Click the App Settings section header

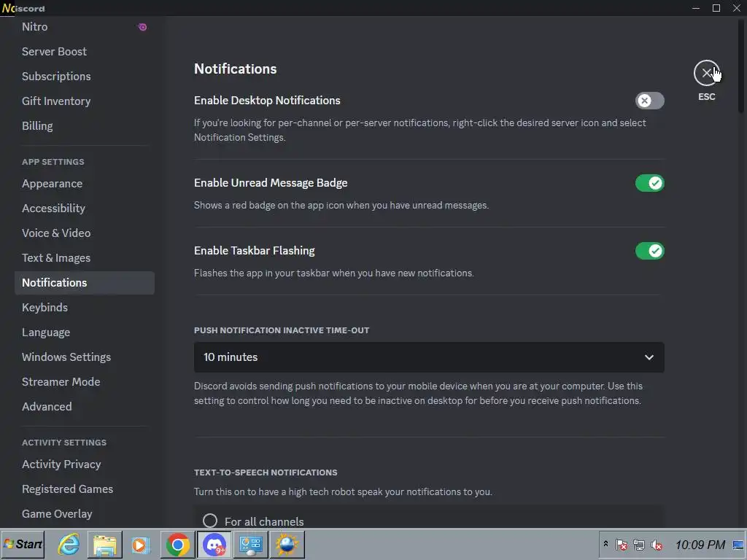(53, 162)
